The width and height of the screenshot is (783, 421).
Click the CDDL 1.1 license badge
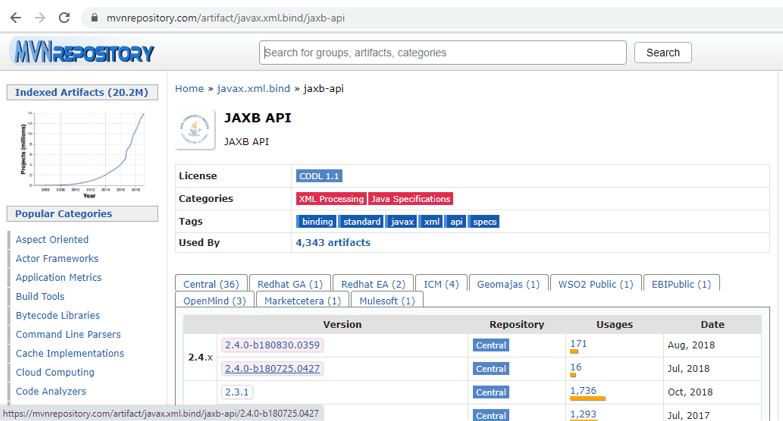tap(319, 176)
